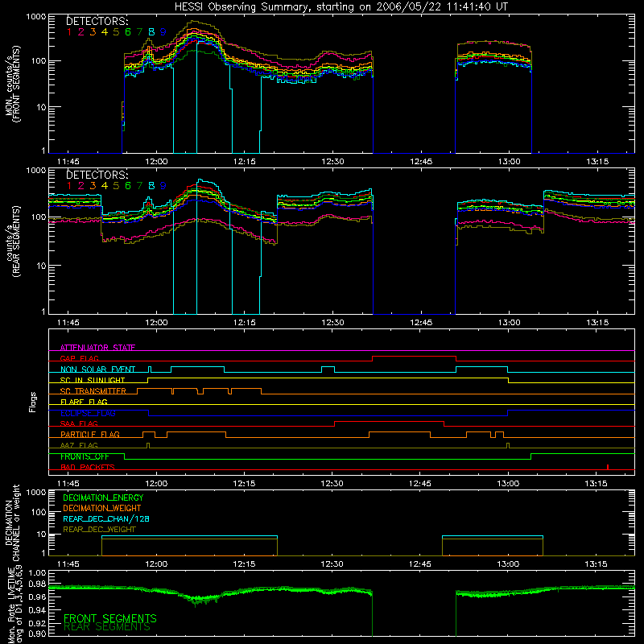Select the DETECTORS label in the front segments plot
Viewport: 644px width, 644px height.
point(97,21)
